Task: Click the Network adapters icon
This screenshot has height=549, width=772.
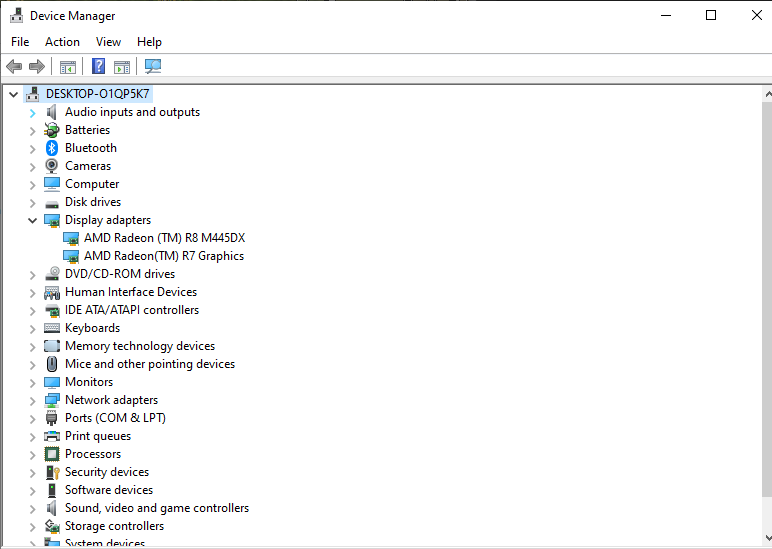Action: point(52,400)
